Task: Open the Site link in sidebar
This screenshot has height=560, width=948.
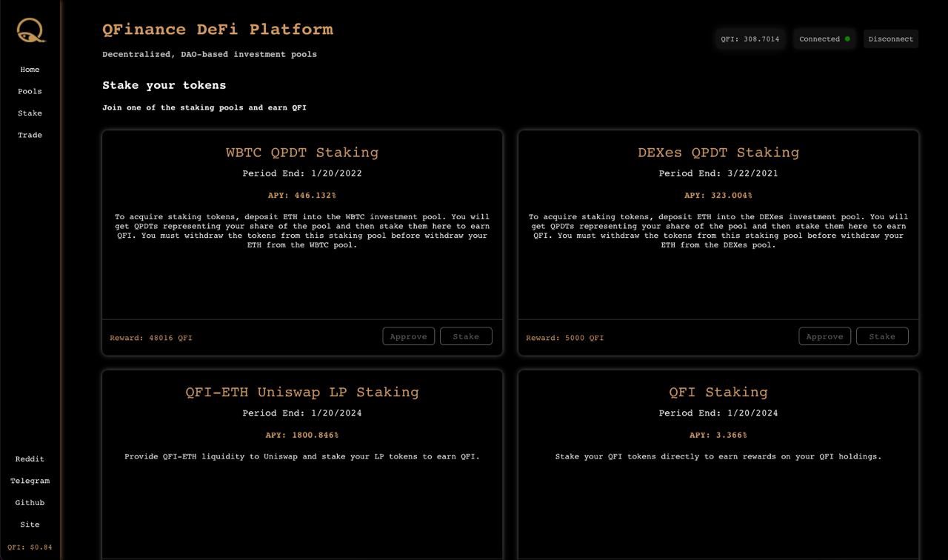Action: pyautogui.click(x=30, y=524)
